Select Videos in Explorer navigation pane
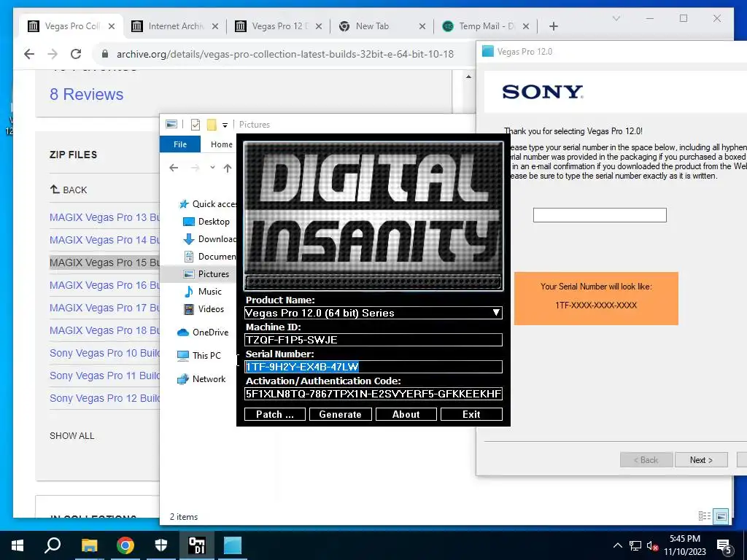The width and height of the screenshot is (747, 560). [x=204, y=309]
